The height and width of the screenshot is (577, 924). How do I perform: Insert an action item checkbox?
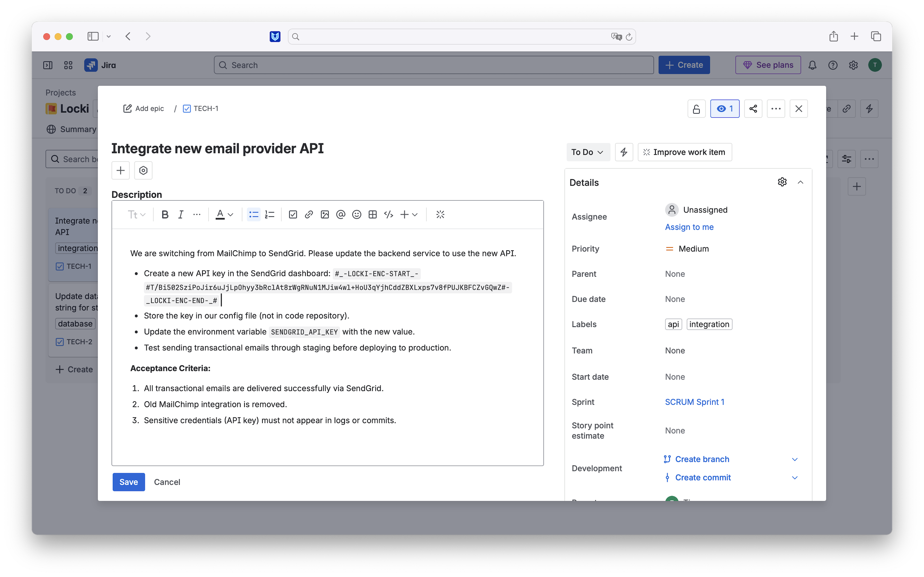pyautogui.click(x=293, y=214)
